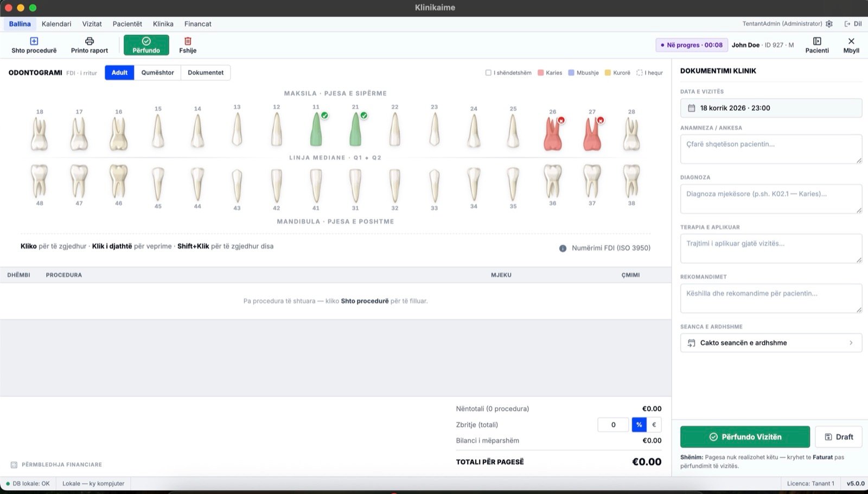
Task: Open settings gear next to TentantAdmin
Action: (829, 24)
